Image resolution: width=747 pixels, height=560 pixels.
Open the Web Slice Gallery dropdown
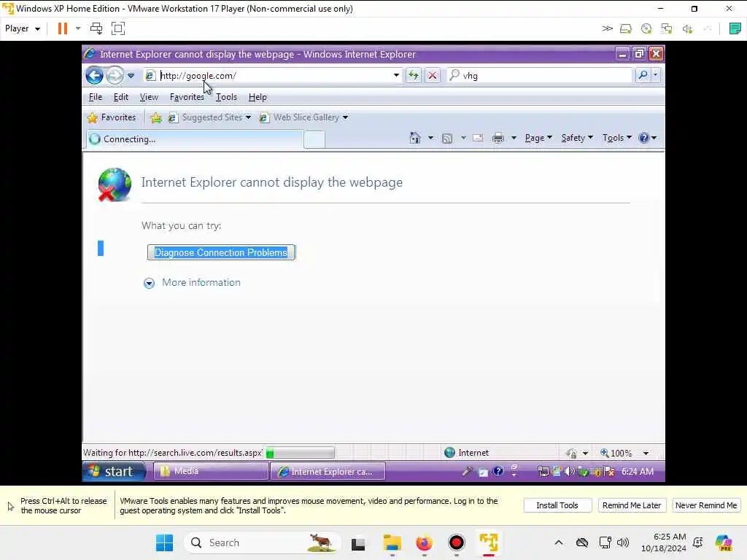303,117
